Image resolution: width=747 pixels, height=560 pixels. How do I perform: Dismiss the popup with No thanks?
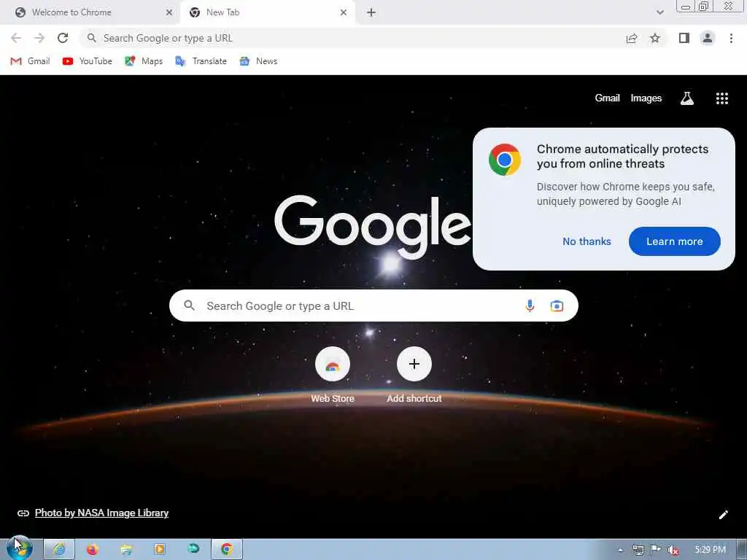click(587, 241)
